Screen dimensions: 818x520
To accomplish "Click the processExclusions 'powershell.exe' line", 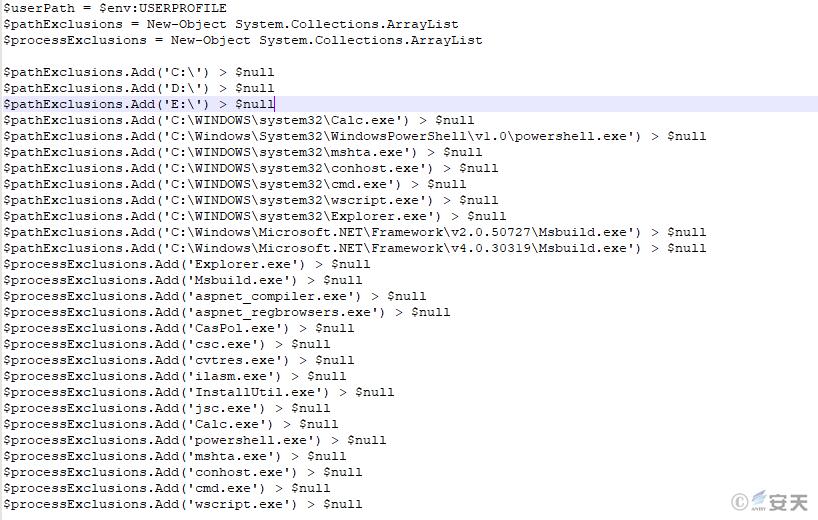I will pos(195,440).
